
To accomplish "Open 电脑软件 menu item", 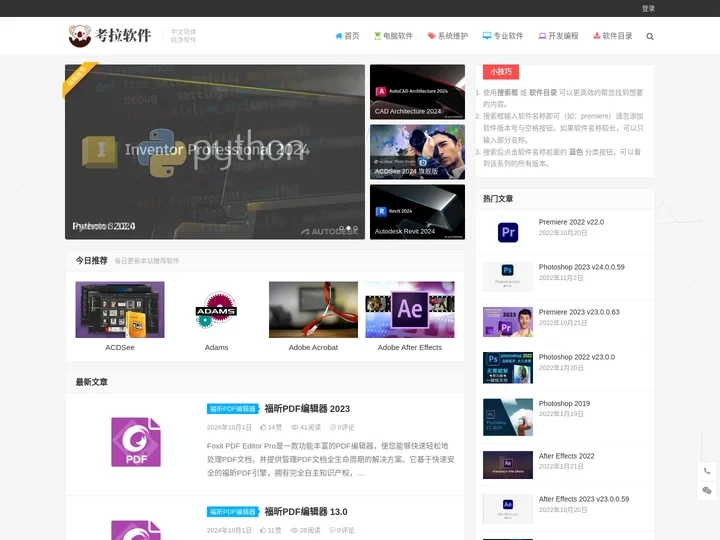I will [394, 36].
